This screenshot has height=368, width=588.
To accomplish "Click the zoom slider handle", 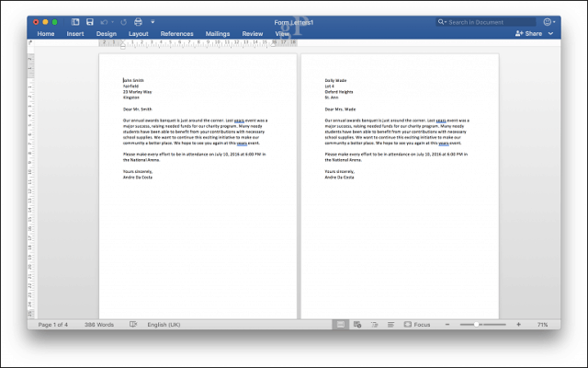I will coord(476,325).
